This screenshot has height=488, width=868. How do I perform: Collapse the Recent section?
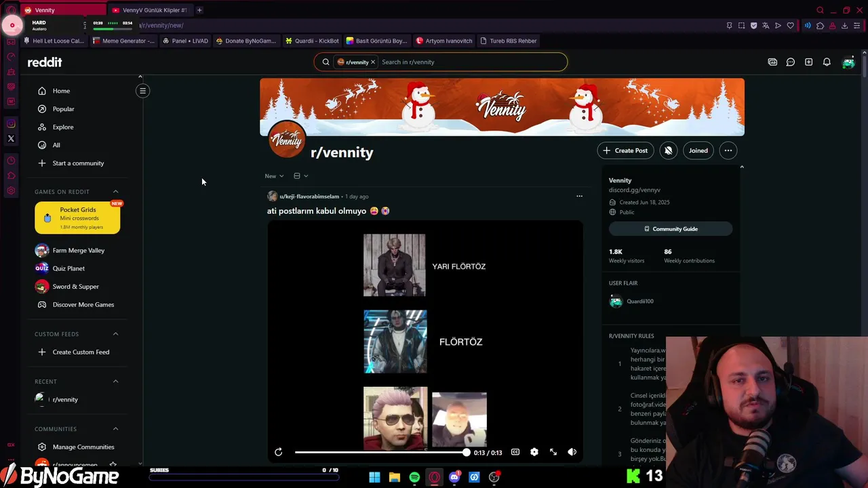pyautogui.click(x=115, y=382)
